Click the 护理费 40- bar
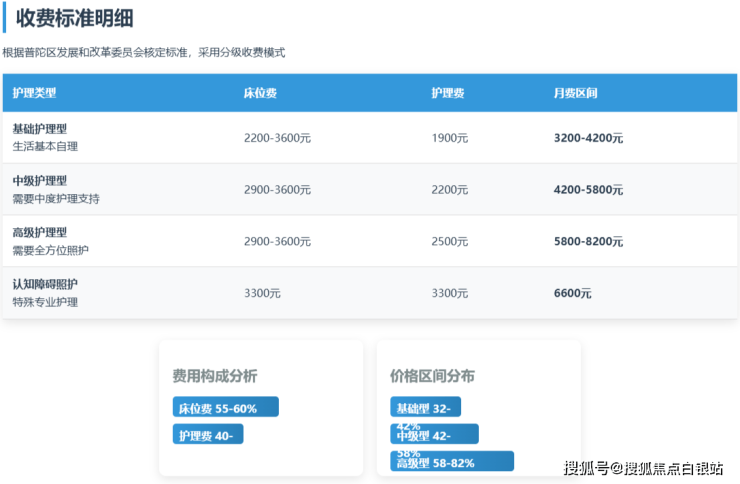Screen dimensions: 740x484 click(208, 435)
